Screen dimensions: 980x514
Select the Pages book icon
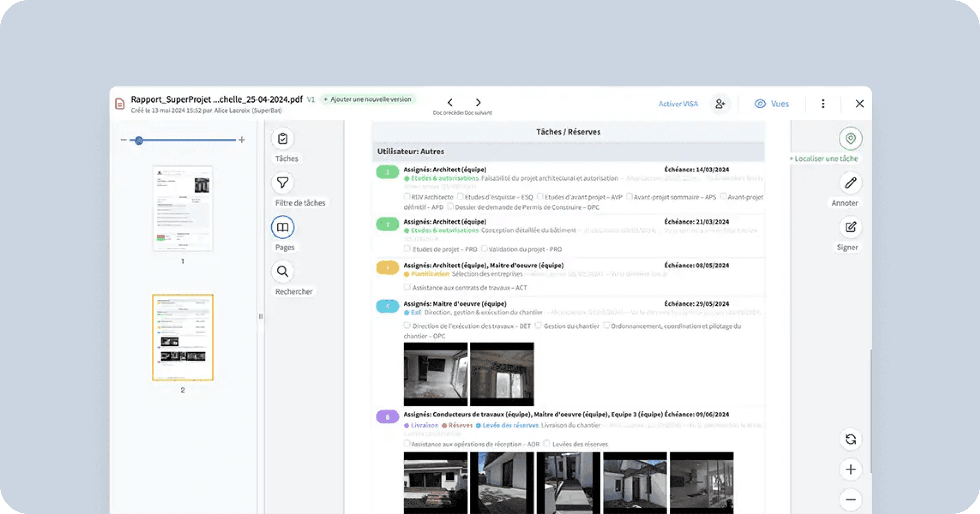pyautogui.click(x=283, y=227)
